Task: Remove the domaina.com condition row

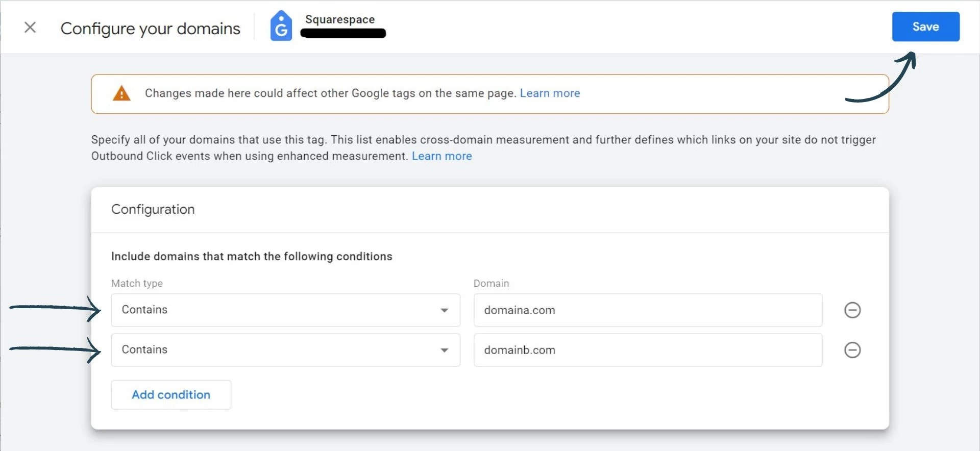Action: pos(852,310)
